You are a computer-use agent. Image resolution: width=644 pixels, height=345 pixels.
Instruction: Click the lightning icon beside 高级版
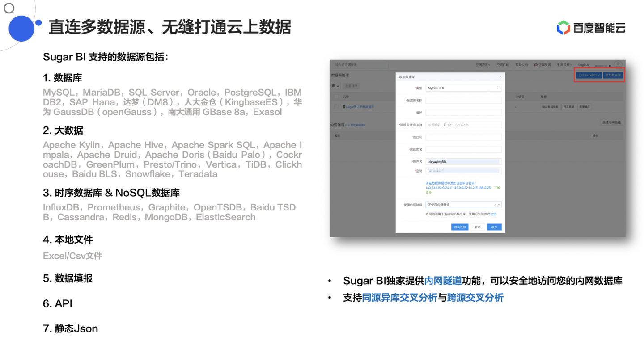point(558,65)
